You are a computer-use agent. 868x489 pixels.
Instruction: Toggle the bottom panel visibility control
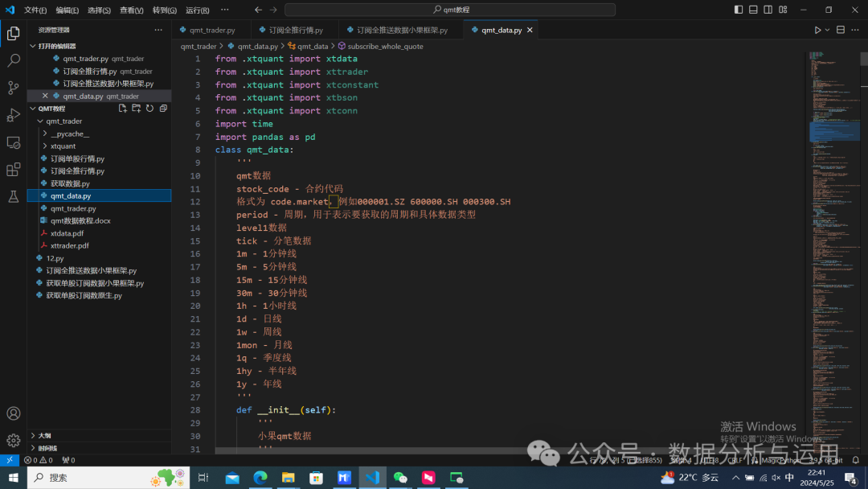753,9
